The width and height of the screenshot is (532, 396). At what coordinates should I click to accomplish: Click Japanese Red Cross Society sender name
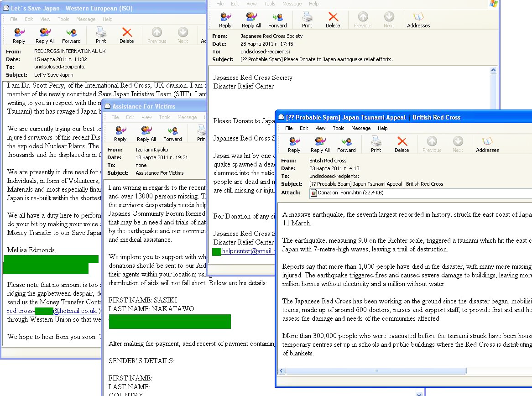(x=271, y=36)
